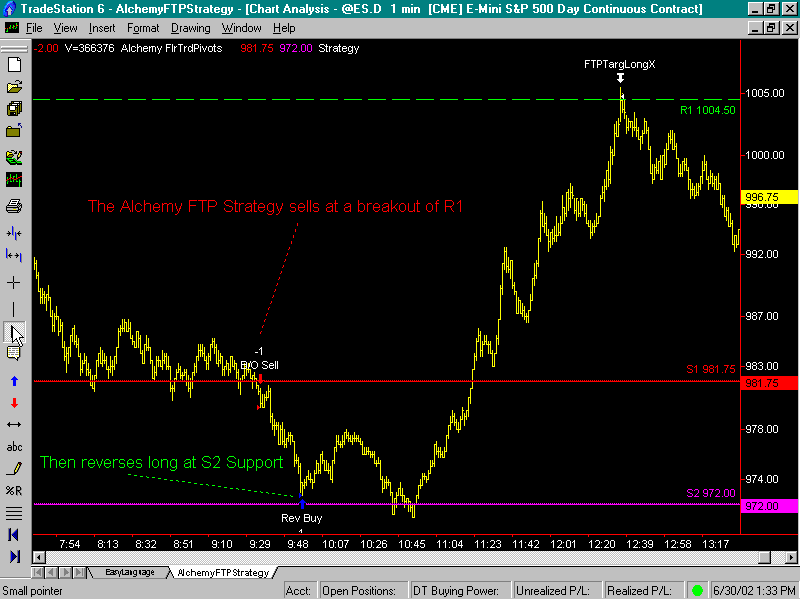Select the parallel horizontal lines tool
The height and width of the screenshot is (600, 800).
click(x=14, y=513)
